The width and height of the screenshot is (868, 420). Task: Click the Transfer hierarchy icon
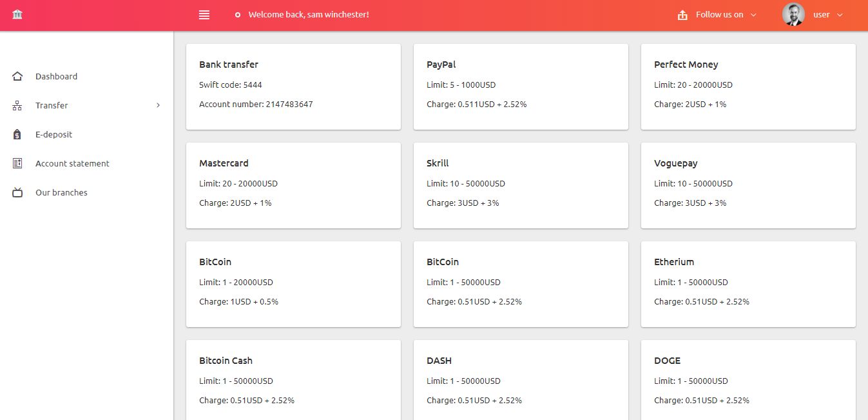[17, 105]
